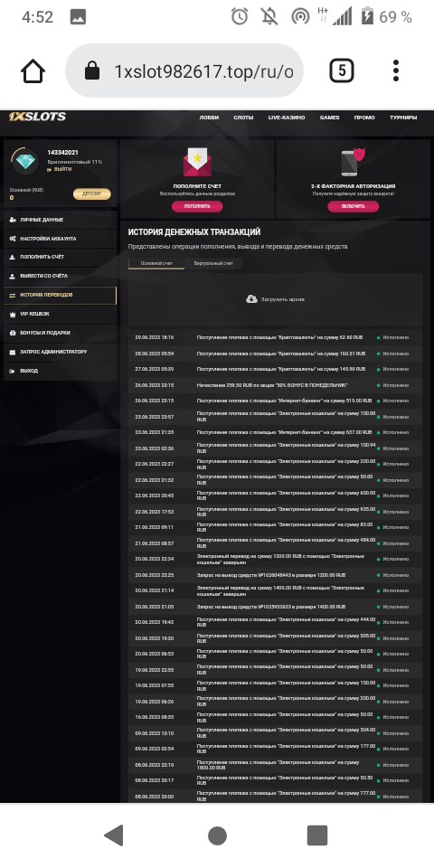Switch to the Виртуальный счет tab
This screenshot has height=868, width=434.
[213, 263]
